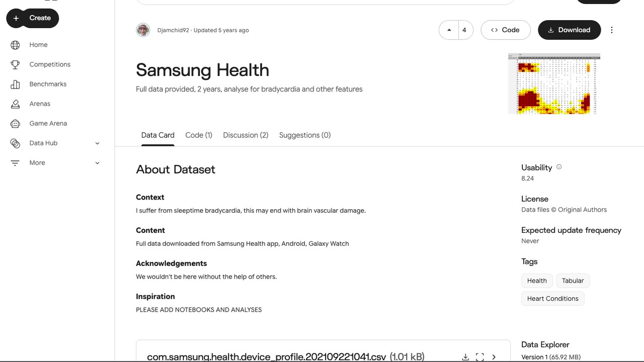Click the Game Arena robot icon

pos(15,123)
